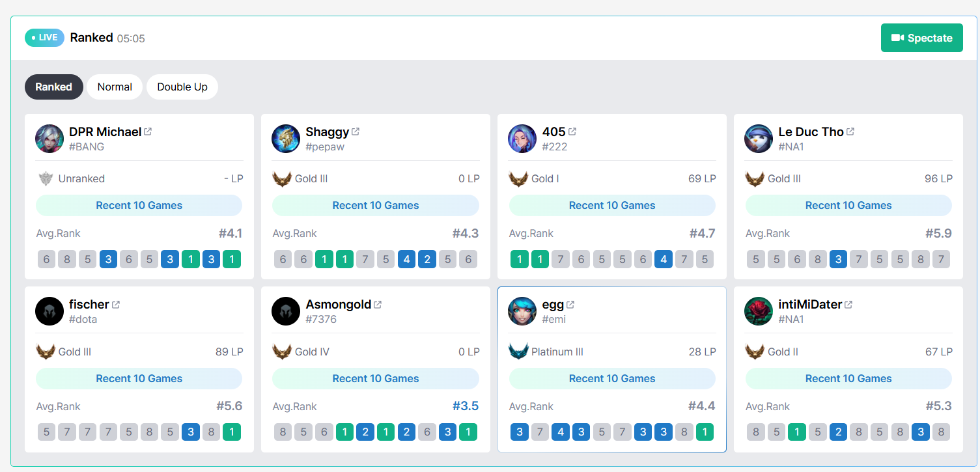The width and height of the screenshot is (980, 472).
Task: Open the Shaggy player name link
Action: [x=327, y=132]
